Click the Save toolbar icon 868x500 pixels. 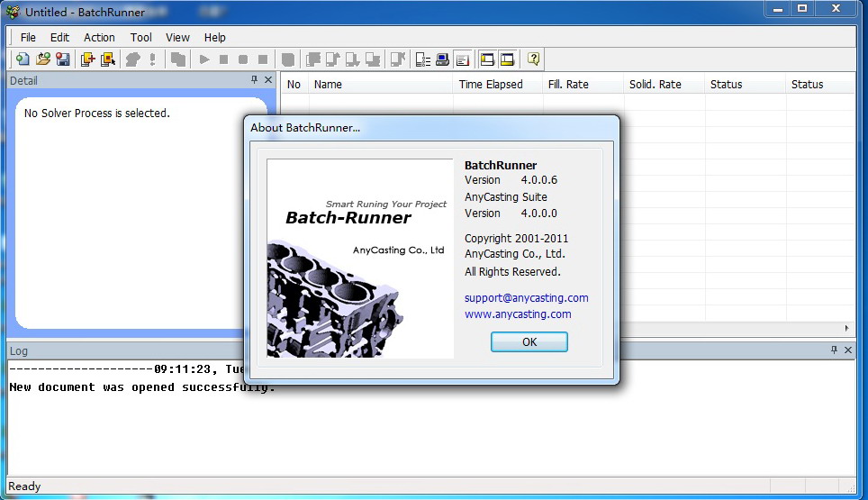click(x=63, y=59)
